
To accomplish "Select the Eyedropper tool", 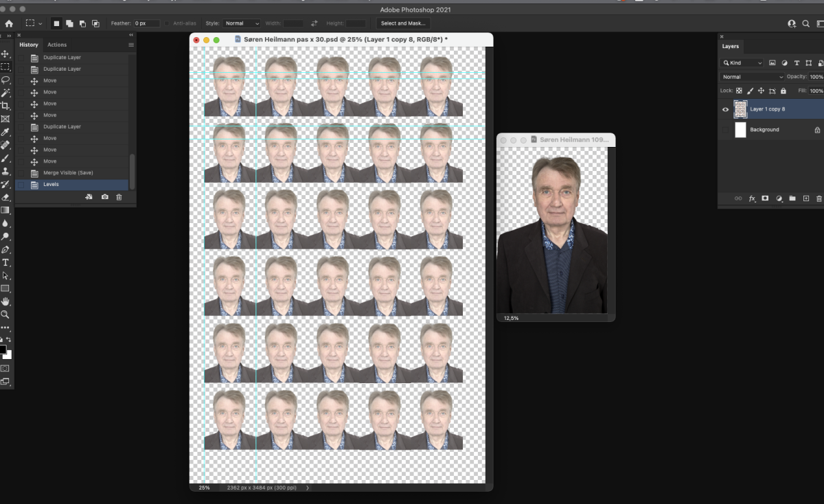I will (x=5, y=132).
